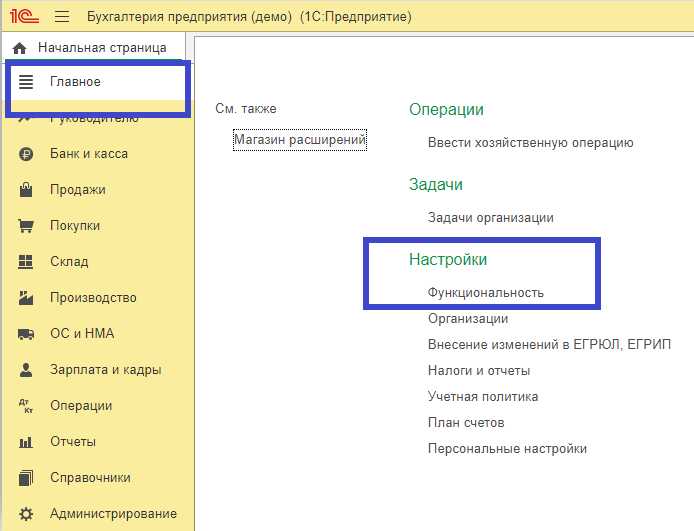Open the Организации link

tap(468, 319)
